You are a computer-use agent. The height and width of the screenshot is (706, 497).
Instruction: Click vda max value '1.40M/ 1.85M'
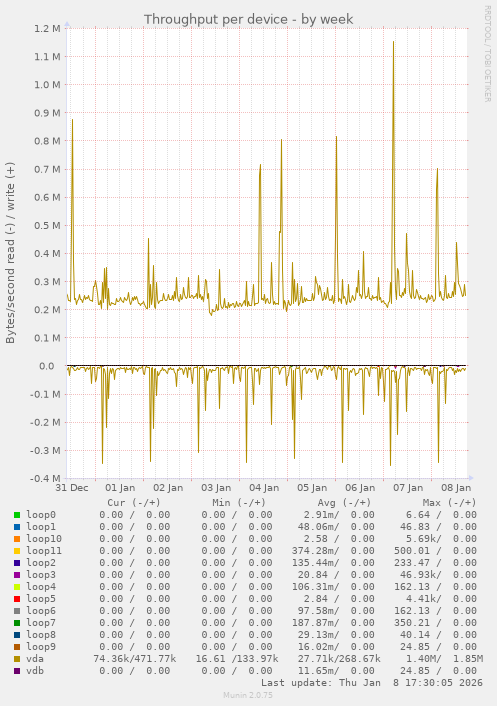point(444,659)
